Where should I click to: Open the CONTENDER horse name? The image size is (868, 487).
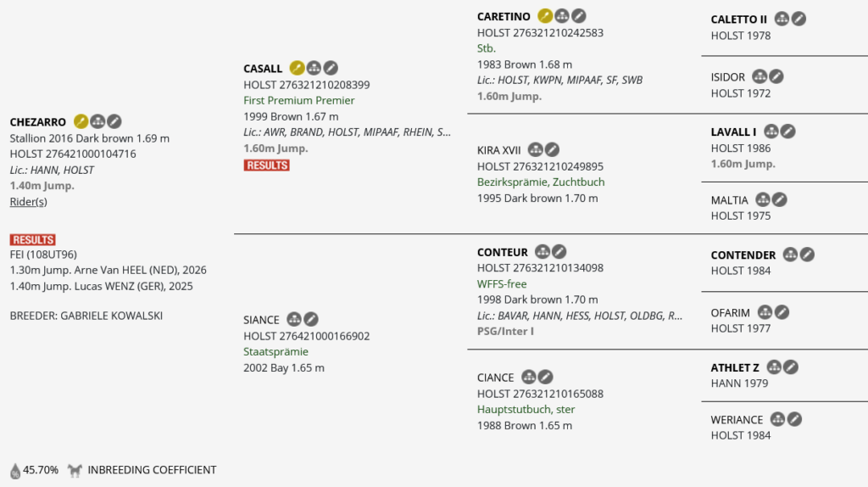(743, 255)
